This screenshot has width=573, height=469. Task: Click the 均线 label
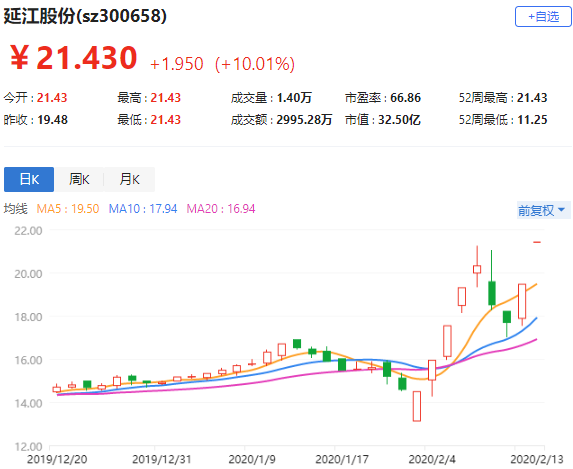[x=16, y=209]
